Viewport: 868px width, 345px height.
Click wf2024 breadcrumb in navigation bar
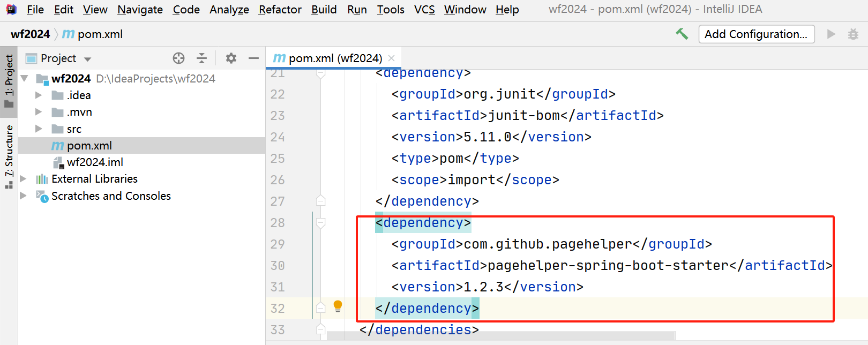[31, 34]
